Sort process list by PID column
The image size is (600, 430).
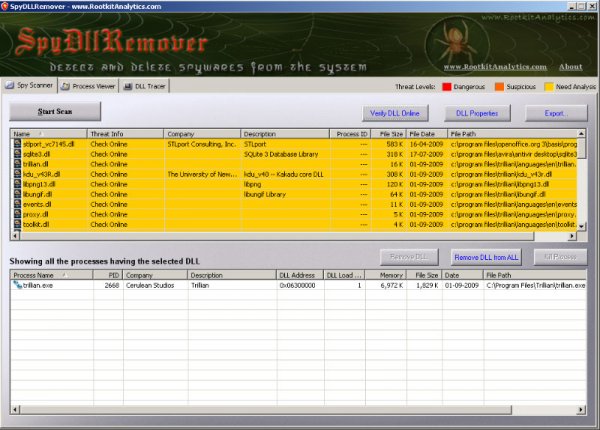tap(108, 275)
